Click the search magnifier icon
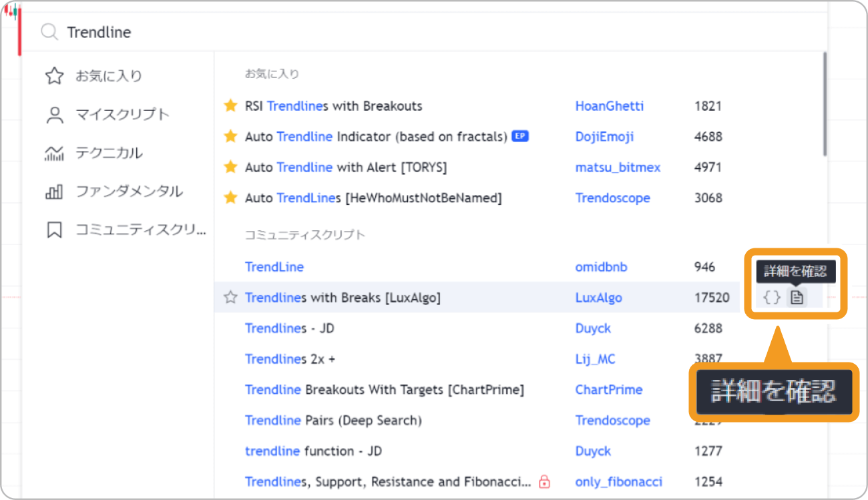 point(49,32)
